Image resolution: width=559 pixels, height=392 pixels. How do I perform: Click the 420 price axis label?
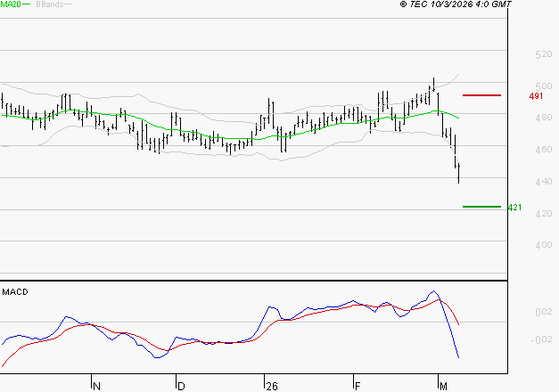pos(543,214)
